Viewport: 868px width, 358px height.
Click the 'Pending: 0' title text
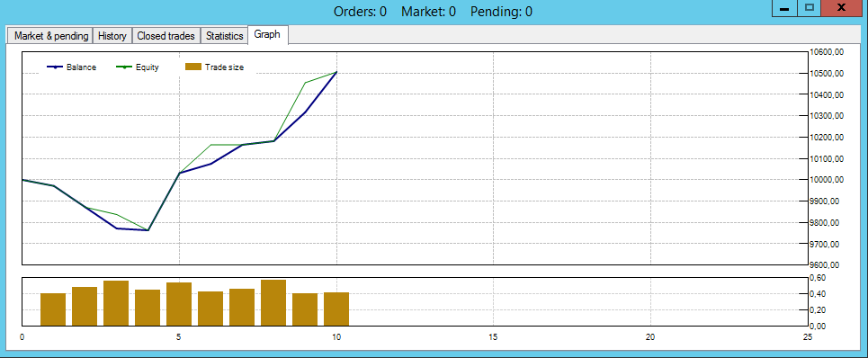point(502,12)
